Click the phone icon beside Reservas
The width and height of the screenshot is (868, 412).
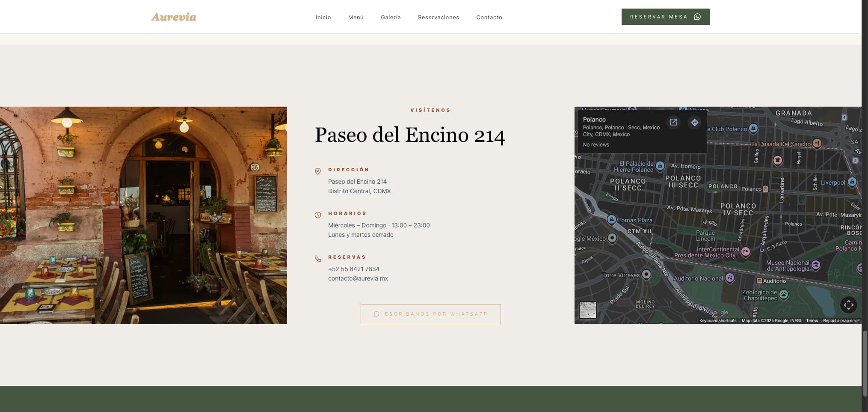point(318,259)
